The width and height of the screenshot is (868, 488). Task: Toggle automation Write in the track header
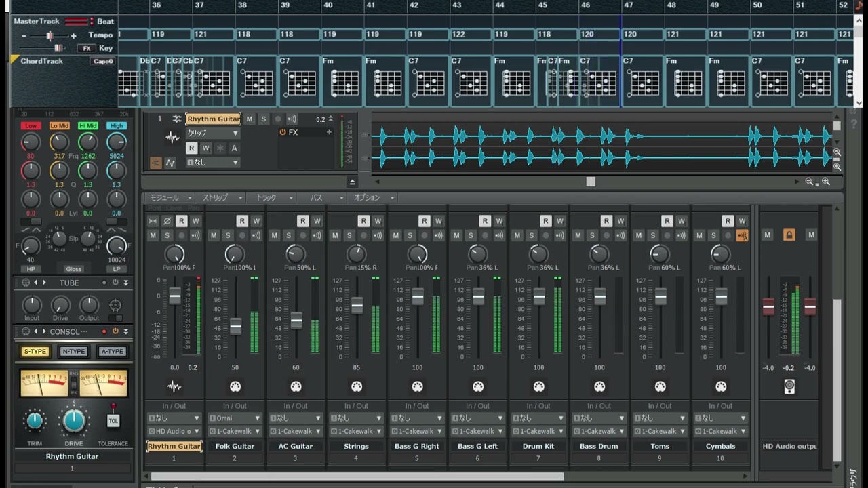[x=206, y=148]
